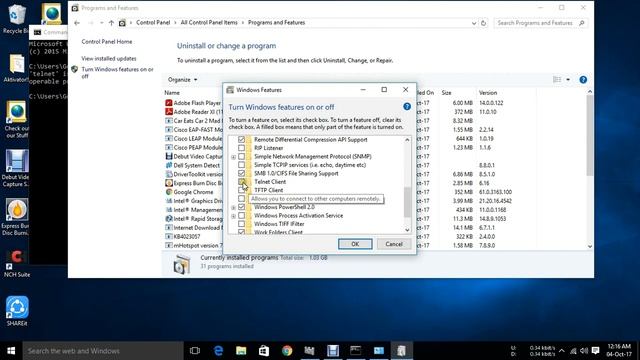Uncheck Windows PowerShell 2.0 checkbox

point(242,207)
